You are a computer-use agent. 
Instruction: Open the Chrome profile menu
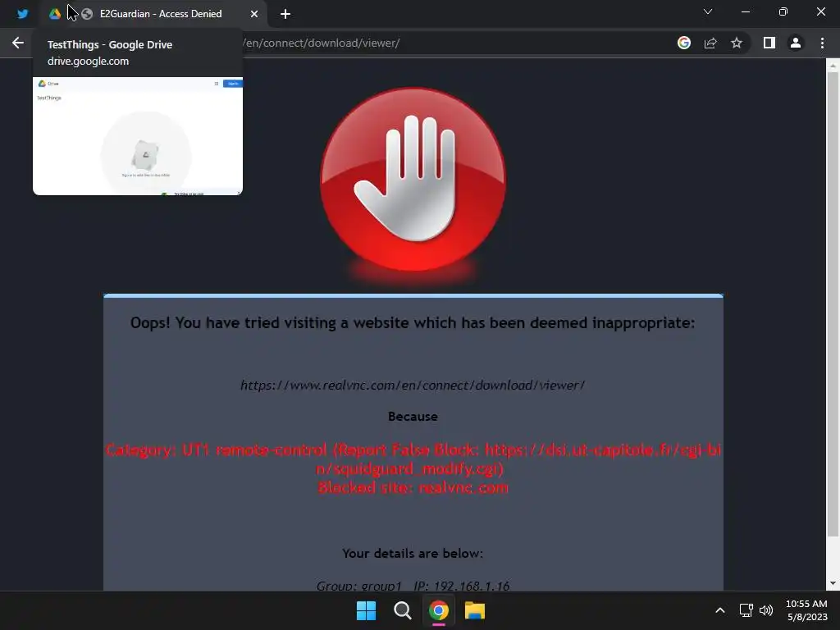pyautogui.click(x=796, y=43)
